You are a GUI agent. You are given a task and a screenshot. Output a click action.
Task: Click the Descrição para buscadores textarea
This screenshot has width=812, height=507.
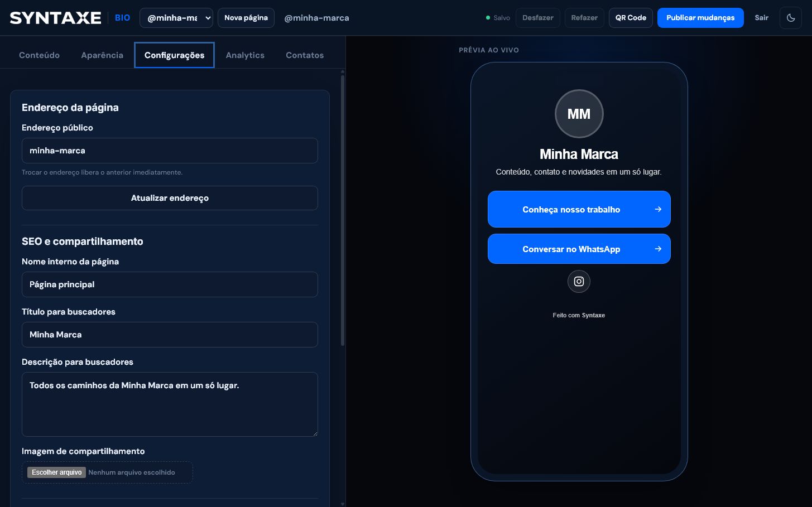[170, 404]
